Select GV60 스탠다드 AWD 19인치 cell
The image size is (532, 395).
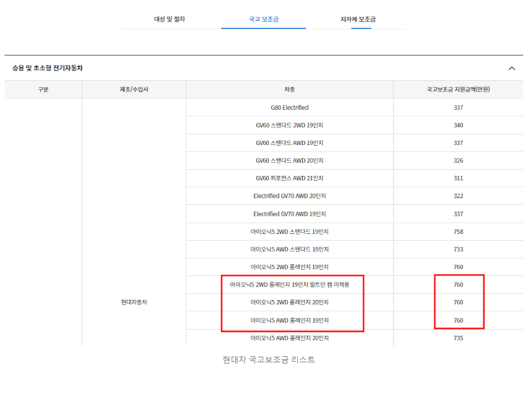pos(289,143)
